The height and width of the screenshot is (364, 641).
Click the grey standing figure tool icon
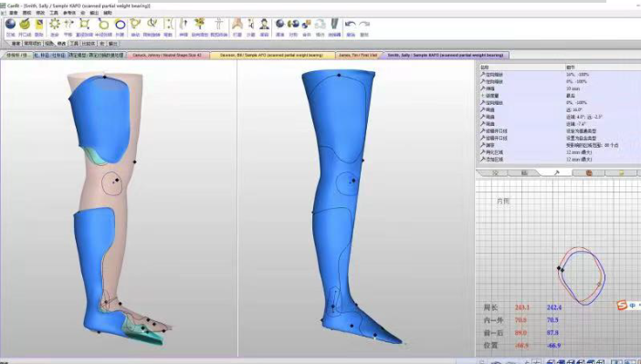point(219,25)
